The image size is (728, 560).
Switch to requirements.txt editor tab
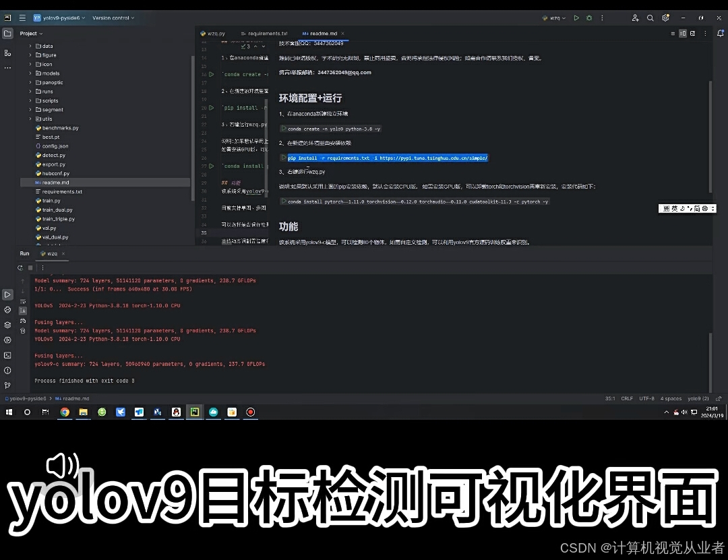pos(264,34)
